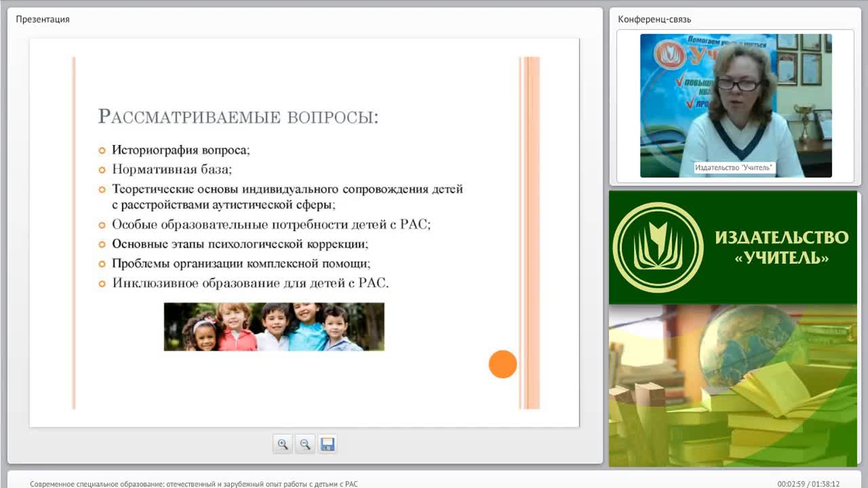Screen dimensions: 868x488
Task: Click the children photo on the slide
Action: click(x=274, y=327)
